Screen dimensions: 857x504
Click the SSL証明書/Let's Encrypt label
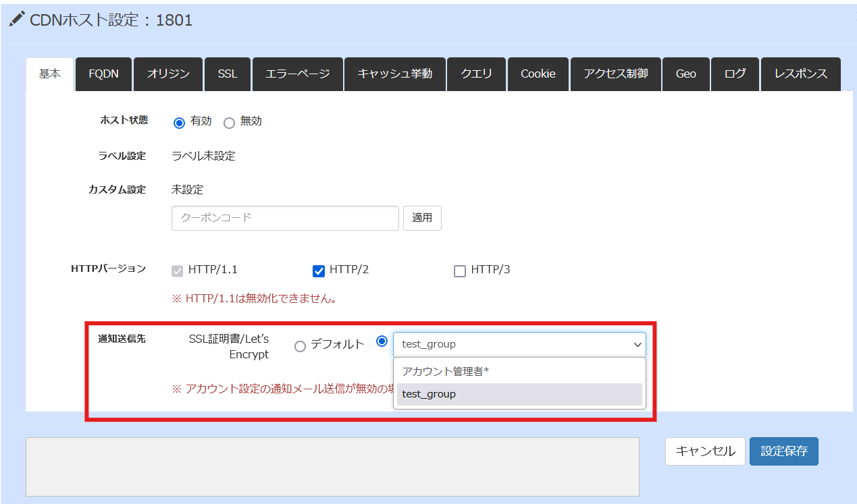point(229,346)
